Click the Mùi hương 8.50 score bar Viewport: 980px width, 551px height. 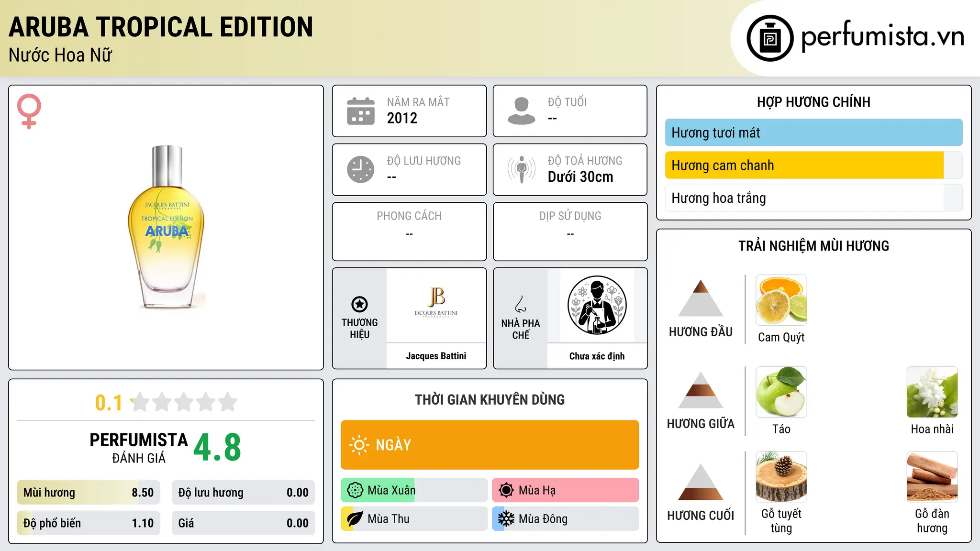pos(89,493)
